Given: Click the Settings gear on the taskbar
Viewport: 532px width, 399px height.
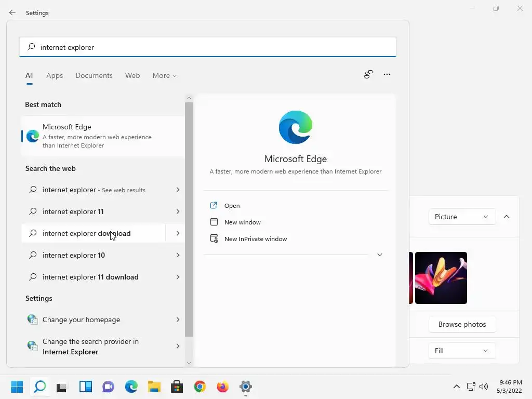Looking at the screenshot, I should [x=246, y=387].
